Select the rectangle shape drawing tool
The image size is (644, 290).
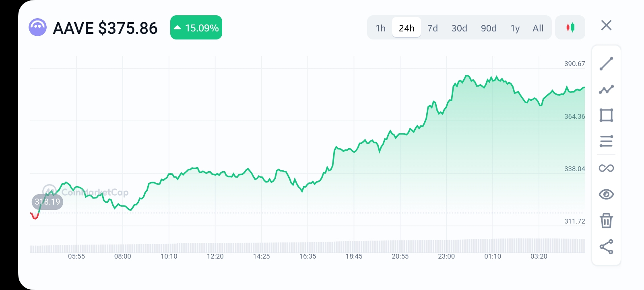coord(606,115)
